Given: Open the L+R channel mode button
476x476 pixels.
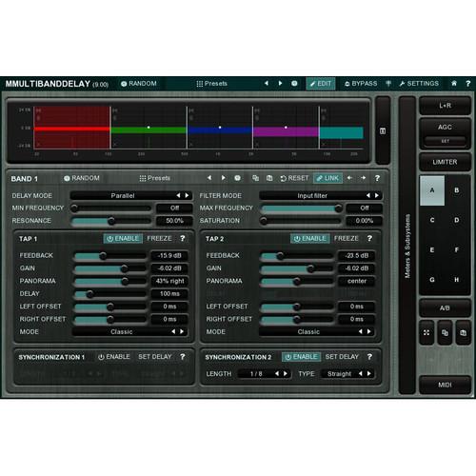Looking at the screenshot, I should pos(445,106).
